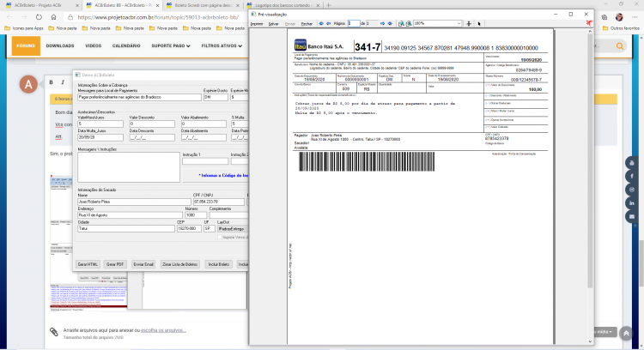Click the page number field in preview

pos(354,23)
